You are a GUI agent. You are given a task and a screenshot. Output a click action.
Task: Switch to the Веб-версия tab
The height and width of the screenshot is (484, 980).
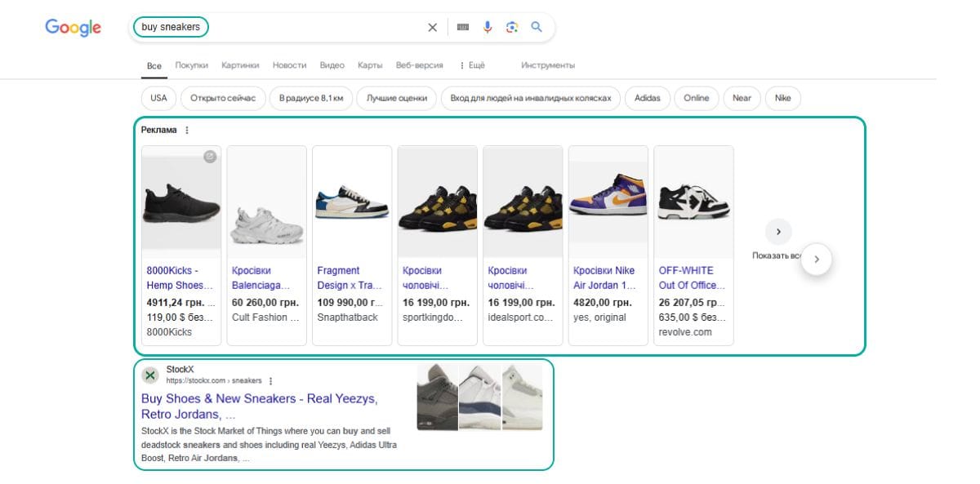click(x=420, y=65)
